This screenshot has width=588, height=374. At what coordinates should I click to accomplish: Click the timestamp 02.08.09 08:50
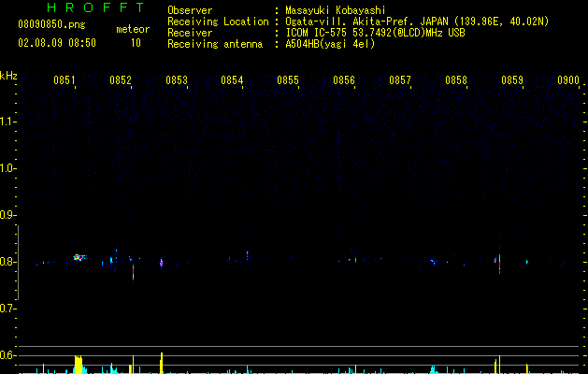(57, 43)
